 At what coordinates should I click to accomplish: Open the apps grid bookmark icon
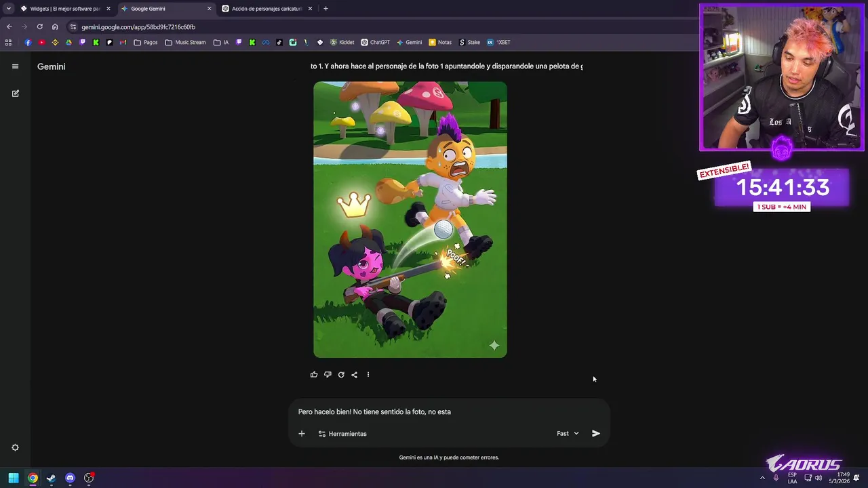click(8, 42)
